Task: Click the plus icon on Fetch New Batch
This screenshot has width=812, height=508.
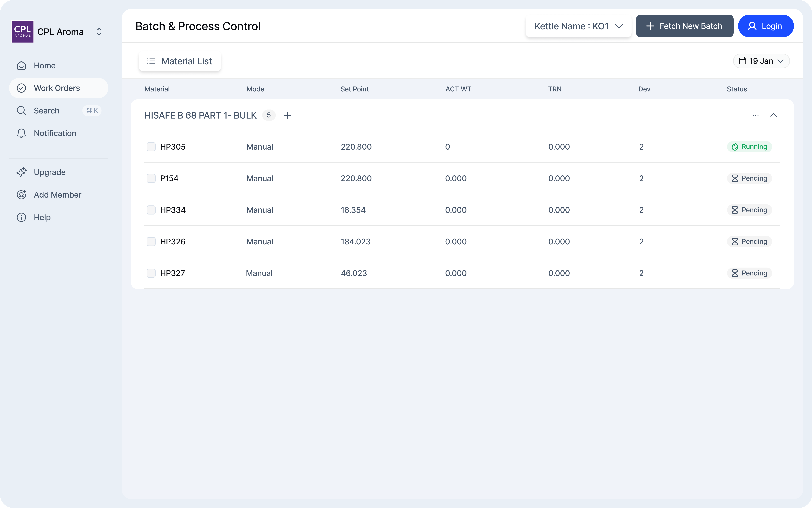Action: click(x=650, y=26)
